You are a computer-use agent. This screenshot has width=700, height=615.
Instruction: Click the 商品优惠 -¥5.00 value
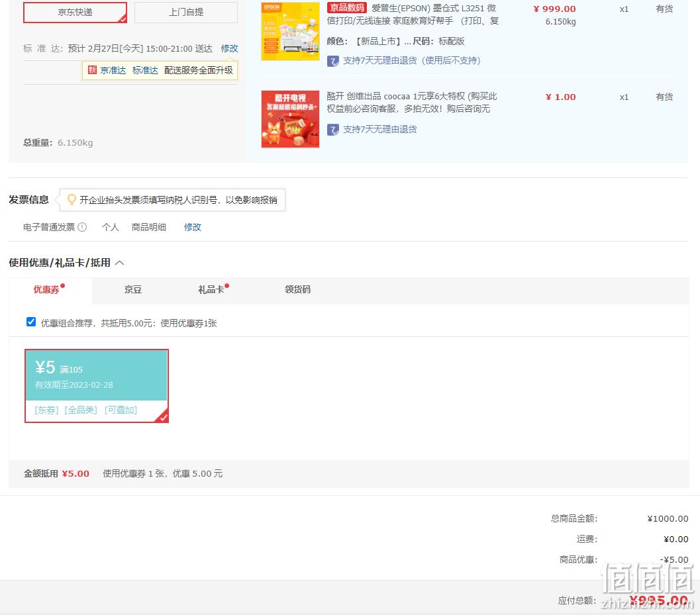point(674,559)
